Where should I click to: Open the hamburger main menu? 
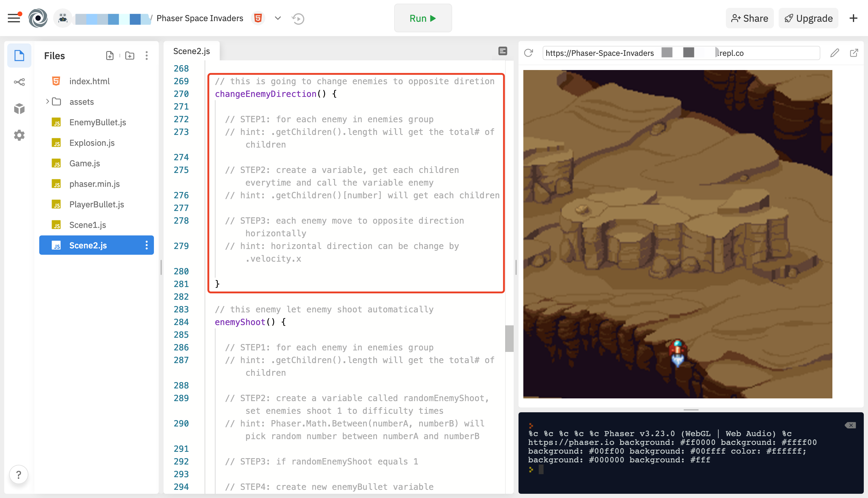pos(14,18)
